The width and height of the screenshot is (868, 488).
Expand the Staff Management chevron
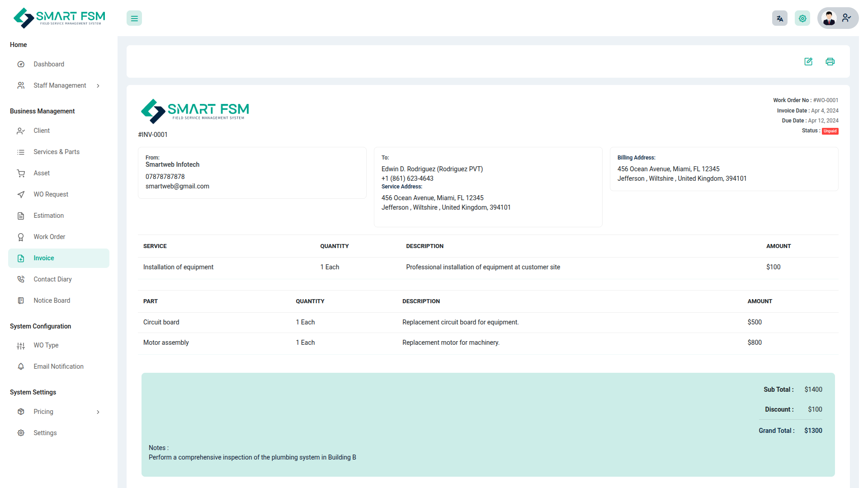pyautogui.click(x=98, y=86)
